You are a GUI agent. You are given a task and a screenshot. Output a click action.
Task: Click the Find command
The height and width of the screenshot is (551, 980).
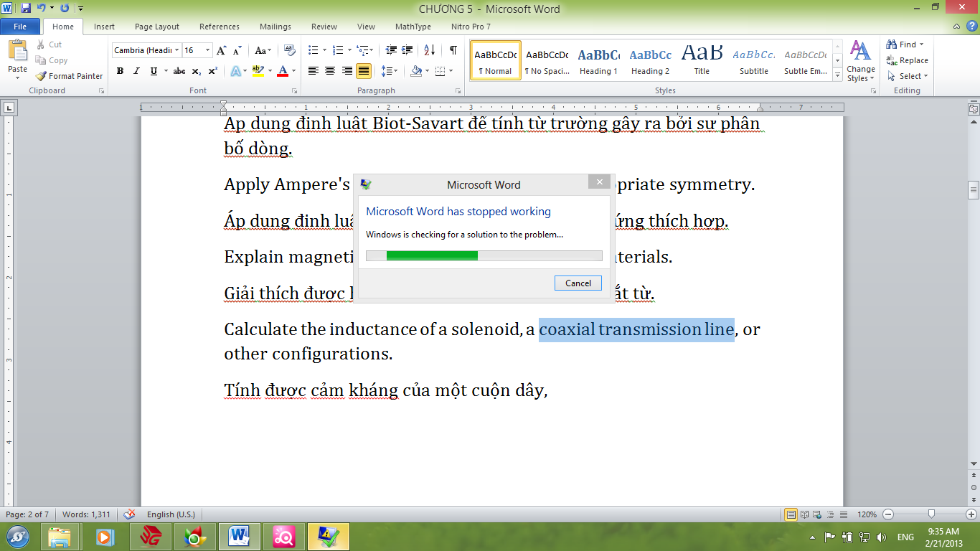906,44
